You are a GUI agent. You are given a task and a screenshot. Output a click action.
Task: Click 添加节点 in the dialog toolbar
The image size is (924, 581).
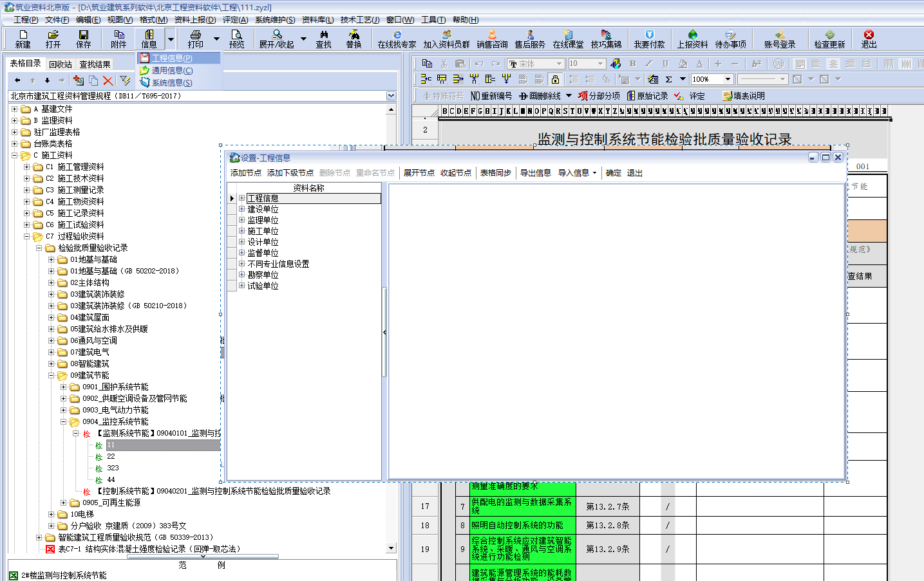coord(246,173)
